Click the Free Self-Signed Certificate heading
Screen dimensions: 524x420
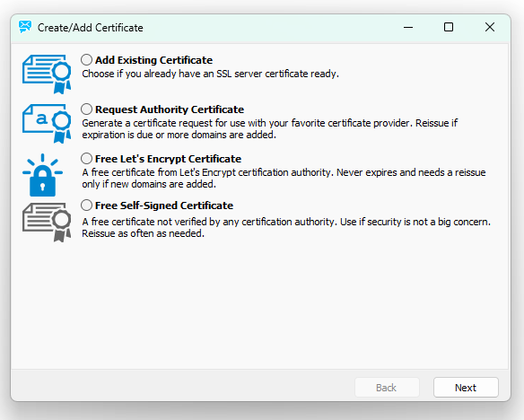click(x=164, y=206)
